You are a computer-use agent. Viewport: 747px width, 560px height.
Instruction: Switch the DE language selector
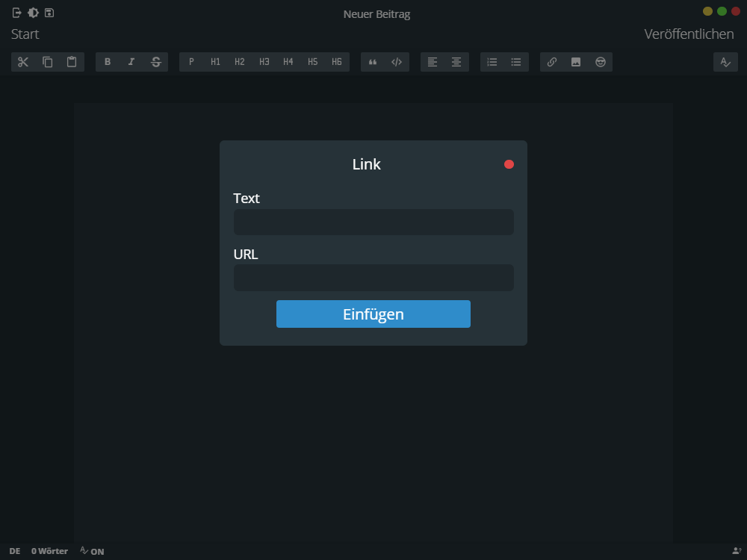(x=15, y=551)
